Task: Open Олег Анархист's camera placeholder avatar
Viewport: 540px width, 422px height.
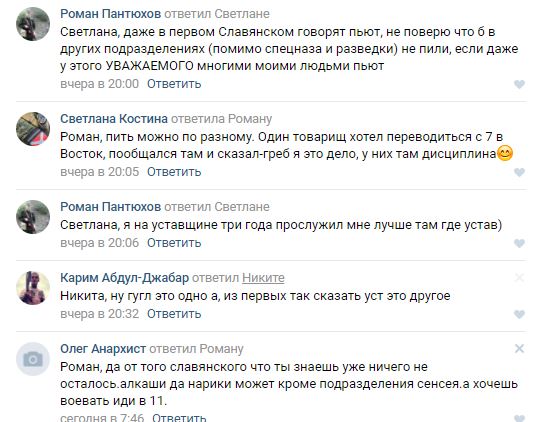Action: click(x=33, y=359)
